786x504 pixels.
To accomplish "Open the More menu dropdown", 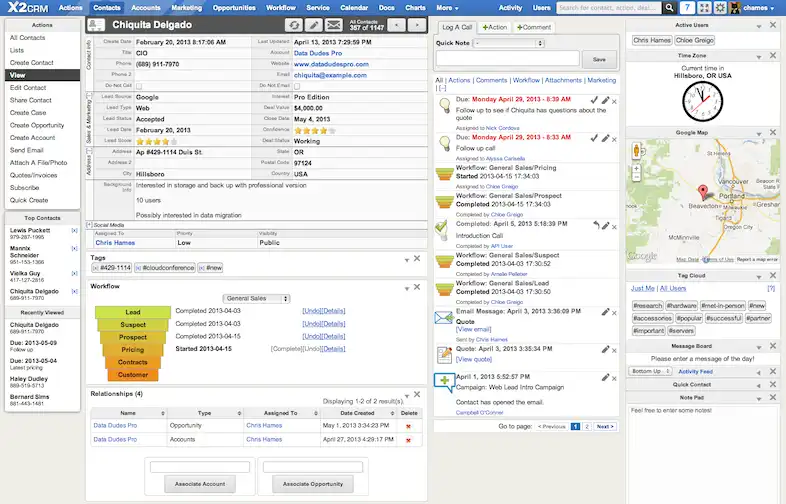I will 447,8.
